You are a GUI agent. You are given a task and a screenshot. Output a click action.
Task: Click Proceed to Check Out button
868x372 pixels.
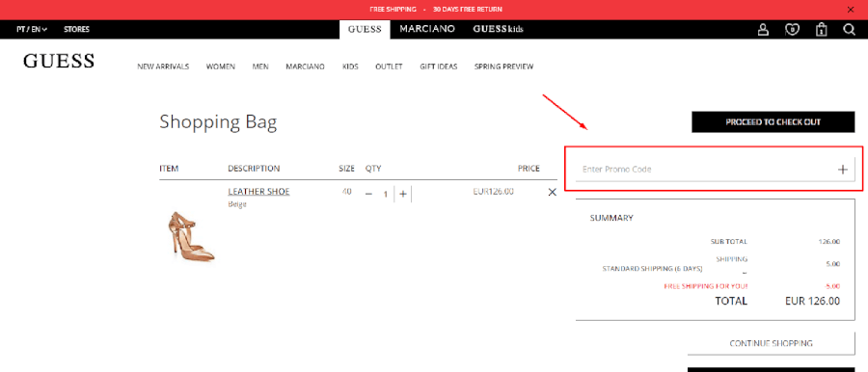(x=773, y=122)
